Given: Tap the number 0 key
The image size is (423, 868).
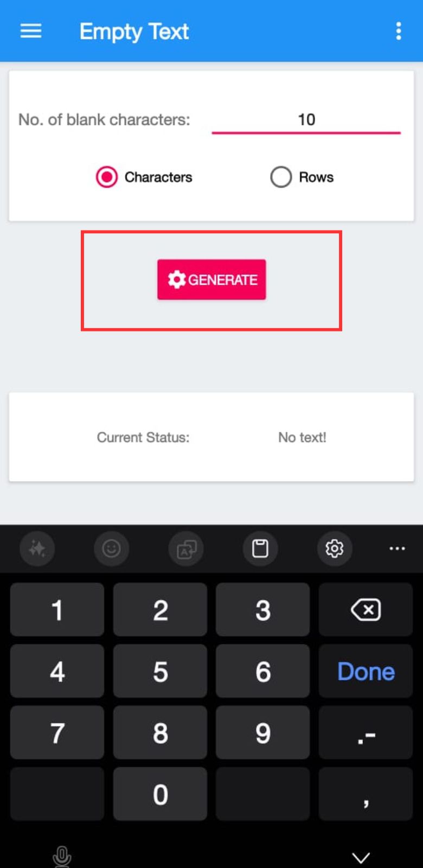Looking at the screenshot, I should [160, 794].
